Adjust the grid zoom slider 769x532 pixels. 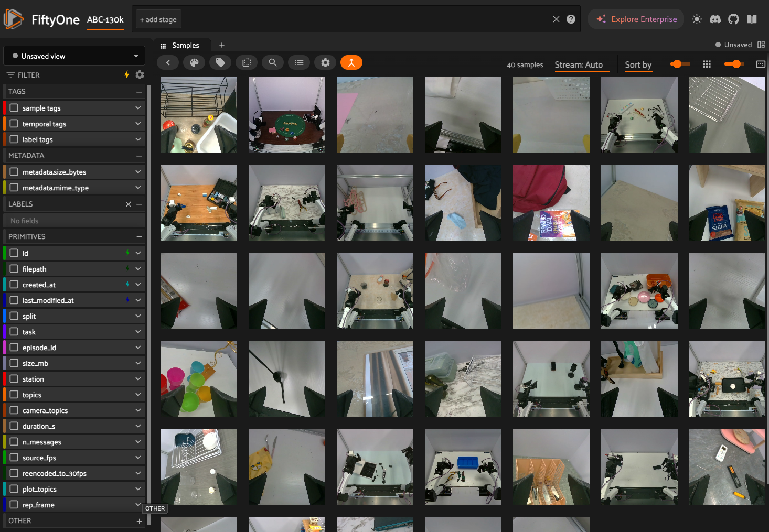point(680,64)
